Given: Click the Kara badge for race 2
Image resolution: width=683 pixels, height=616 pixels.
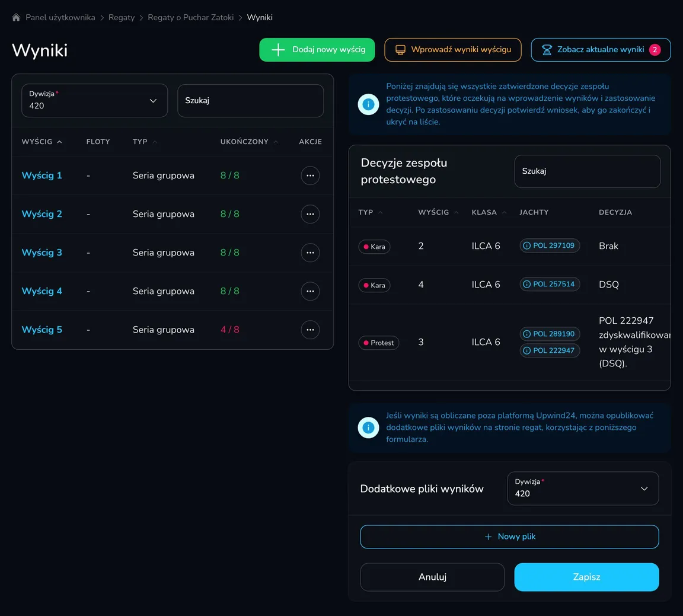Looking at the screenshot, I should point(374,247).
